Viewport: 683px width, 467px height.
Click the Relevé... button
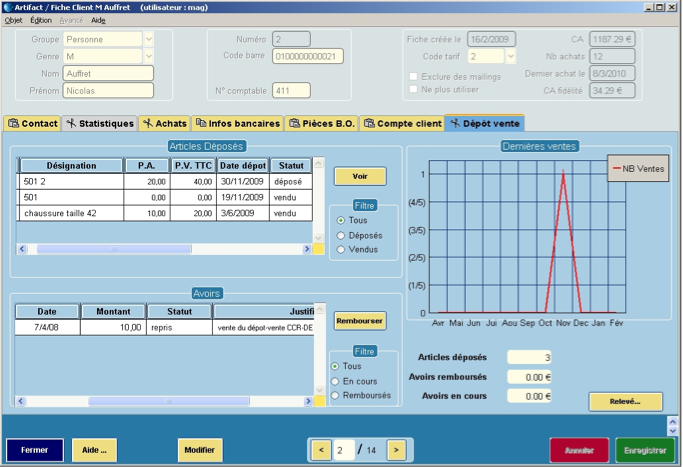pyautogui.click(x=626, y=401)
